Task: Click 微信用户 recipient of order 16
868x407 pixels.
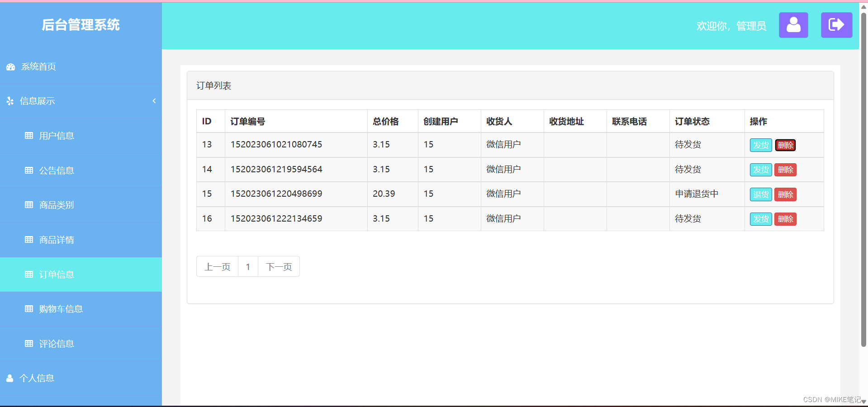Action: click(x=503, y=219)
